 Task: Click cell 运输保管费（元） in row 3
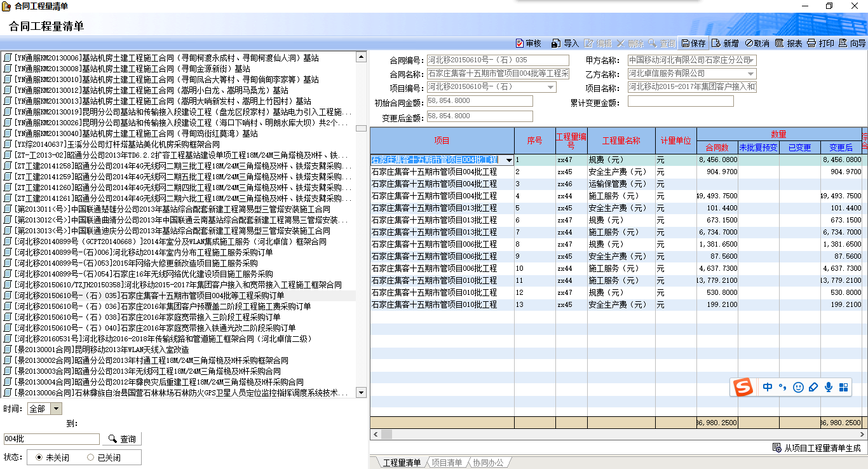point(621,184)
